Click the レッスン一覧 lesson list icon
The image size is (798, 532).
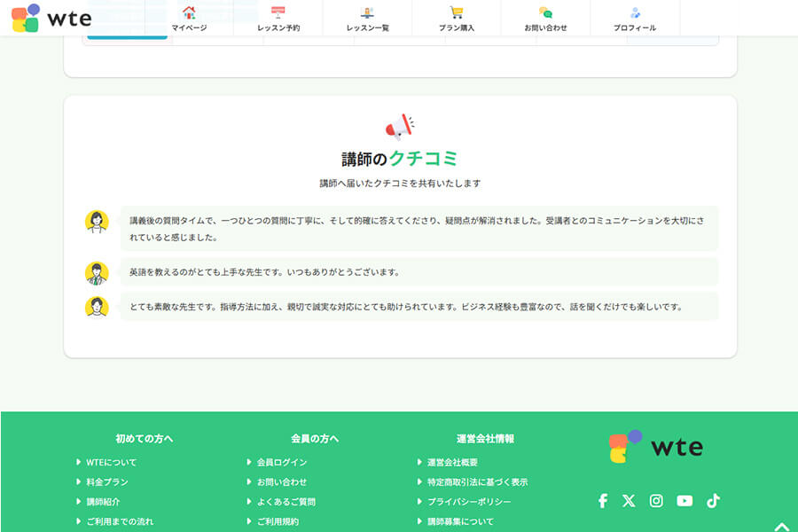[366, 12]
